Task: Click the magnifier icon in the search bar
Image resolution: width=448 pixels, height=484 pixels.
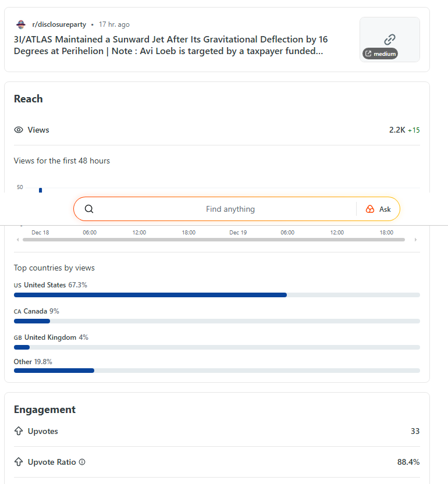Action: [89, 209]
